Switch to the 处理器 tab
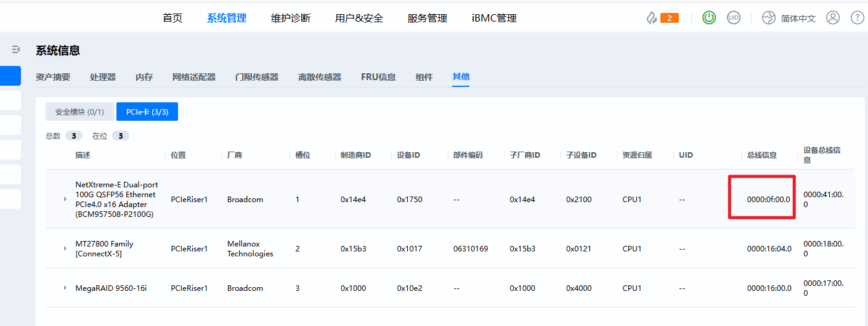This screenshot has height=326, width=868. coord(103,77)
